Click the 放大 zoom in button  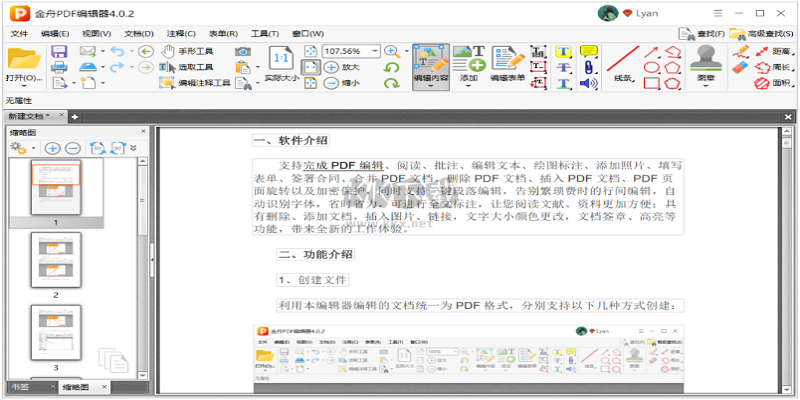342,67
